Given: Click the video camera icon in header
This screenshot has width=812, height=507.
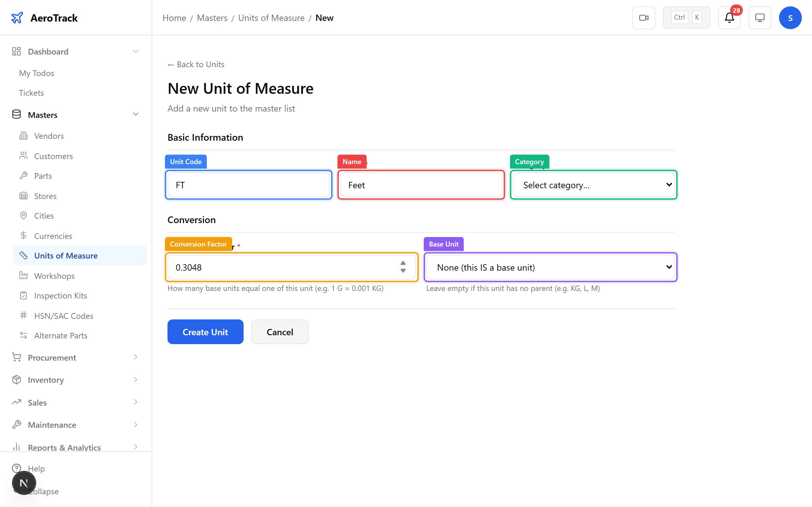Looking at the screenshot, I should coord(644,18).
